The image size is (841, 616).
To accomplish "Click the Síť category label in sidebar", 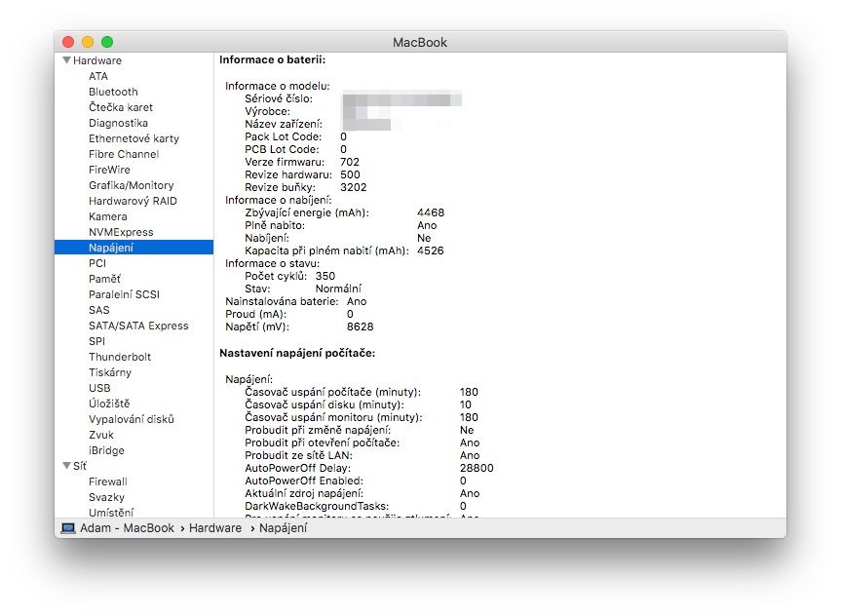I will pos(79,466).
